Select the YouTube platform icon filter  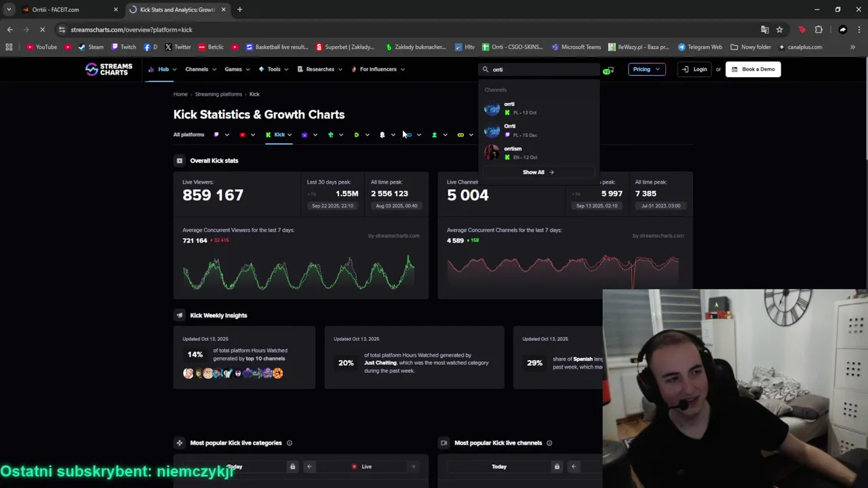point(242,135)
